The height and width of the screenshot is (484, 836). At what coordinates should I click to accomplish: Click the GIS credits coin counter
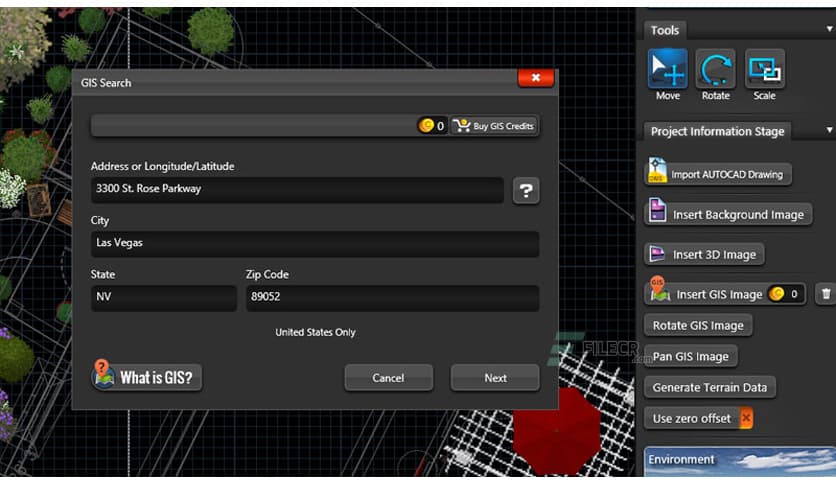pyautogui.click(x=432, y=126)
